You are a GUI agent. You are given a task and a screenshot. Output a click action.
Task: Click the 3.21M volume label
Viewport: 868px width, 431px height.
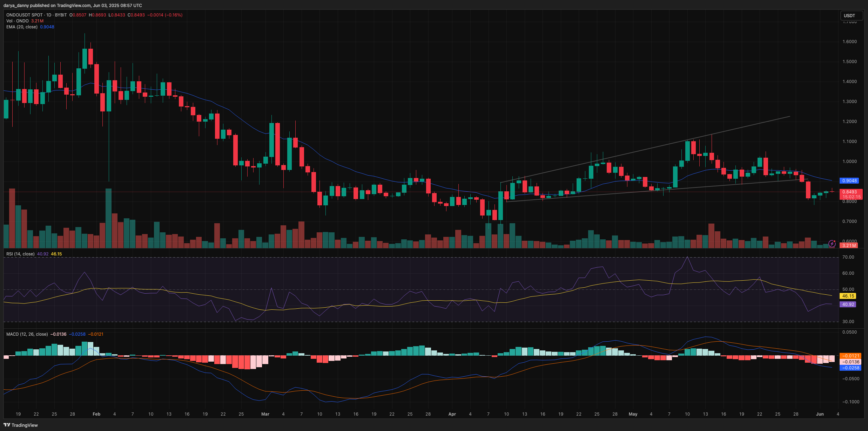click(849, 246)
